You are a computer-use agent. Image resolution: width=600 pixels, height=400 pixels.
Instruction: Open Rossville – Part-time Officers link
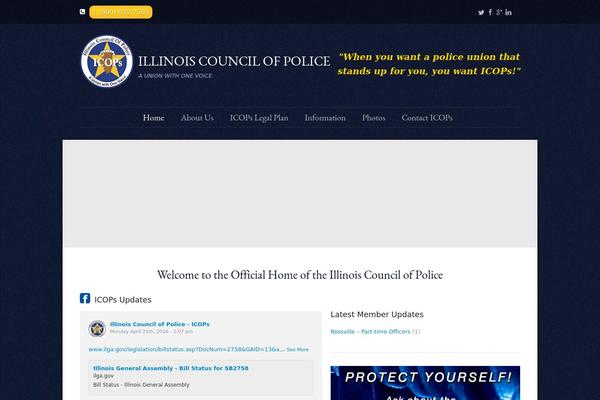click(x=370, y=331)
